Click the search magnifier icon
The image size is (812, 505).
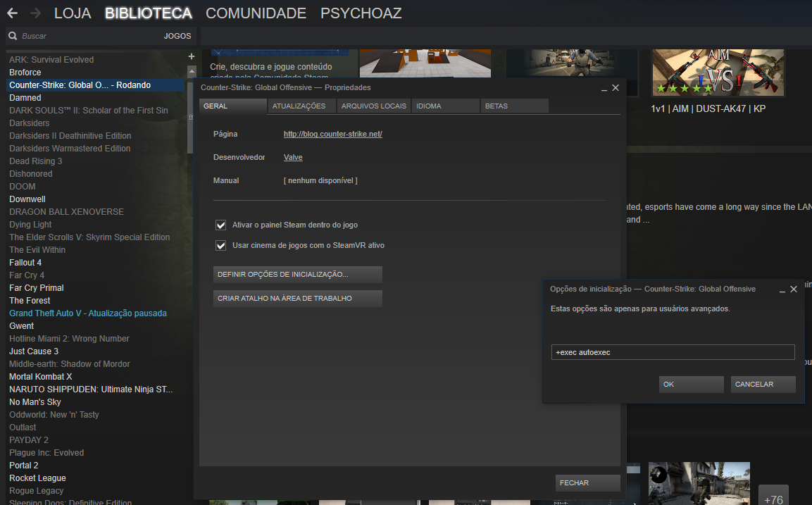tap(13, 36)
